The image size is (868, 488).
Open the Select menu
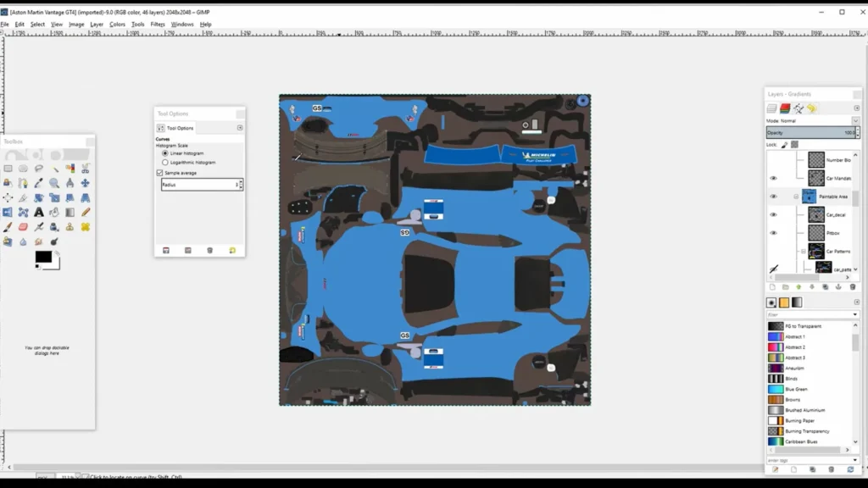click(x=37, y=25)
